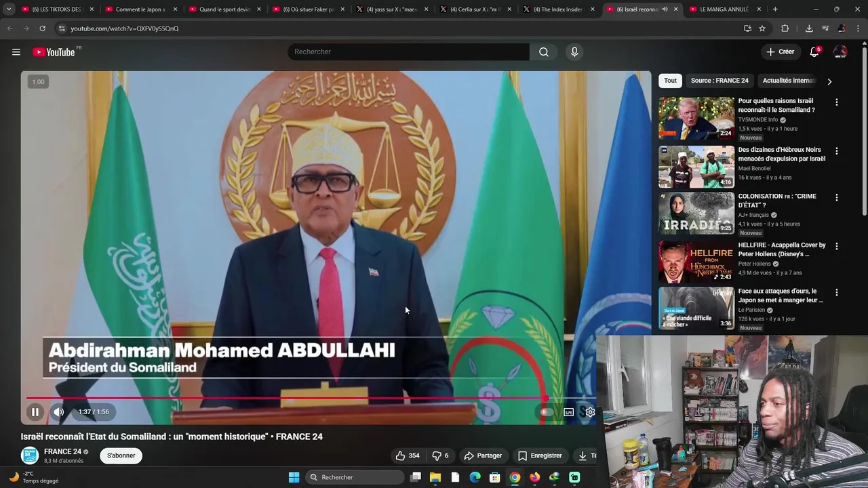Open the weather widget showing -2°C
This screenshot has width=868, height=488.
[x=34, y=477]
